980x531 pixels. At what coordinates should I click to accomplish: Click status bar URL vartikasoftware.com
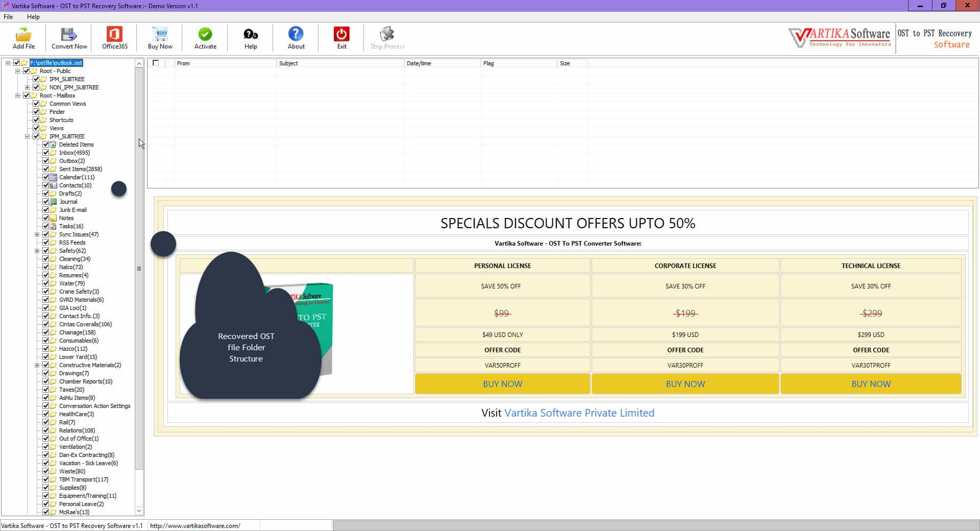click(195, 525)
